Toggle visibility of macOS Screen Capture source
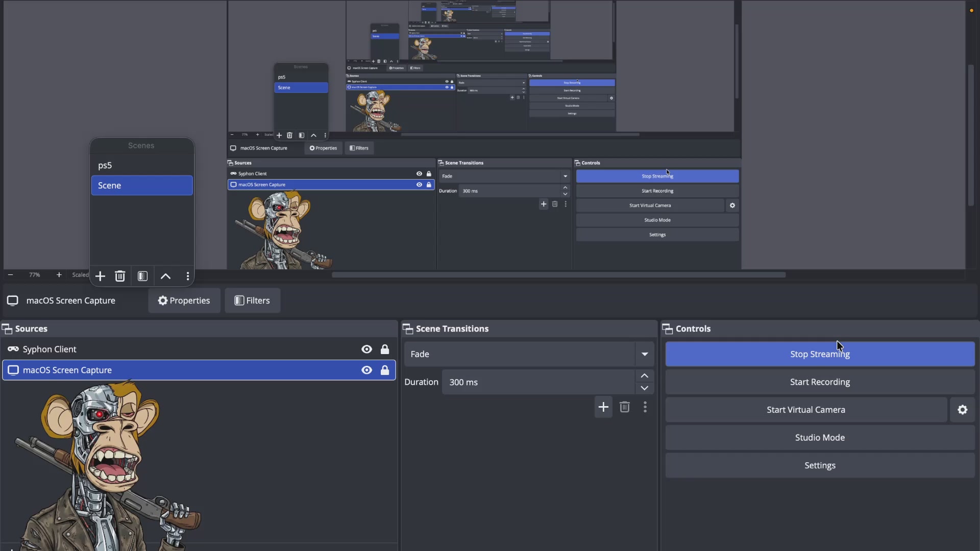Screen dimensions: 980x551 tap(366, 370)
